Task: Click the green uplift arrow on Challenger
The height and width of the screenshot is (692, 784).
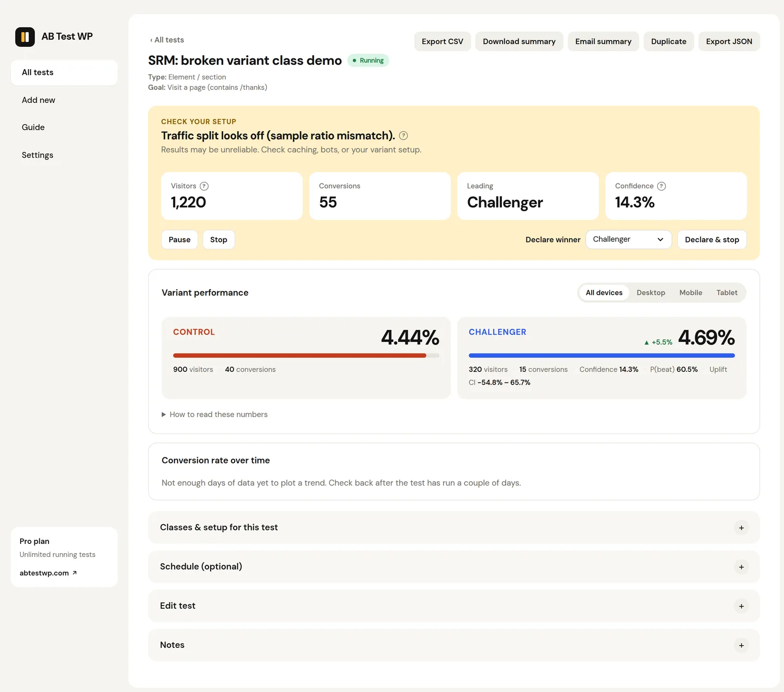Action: pos(647,342)
